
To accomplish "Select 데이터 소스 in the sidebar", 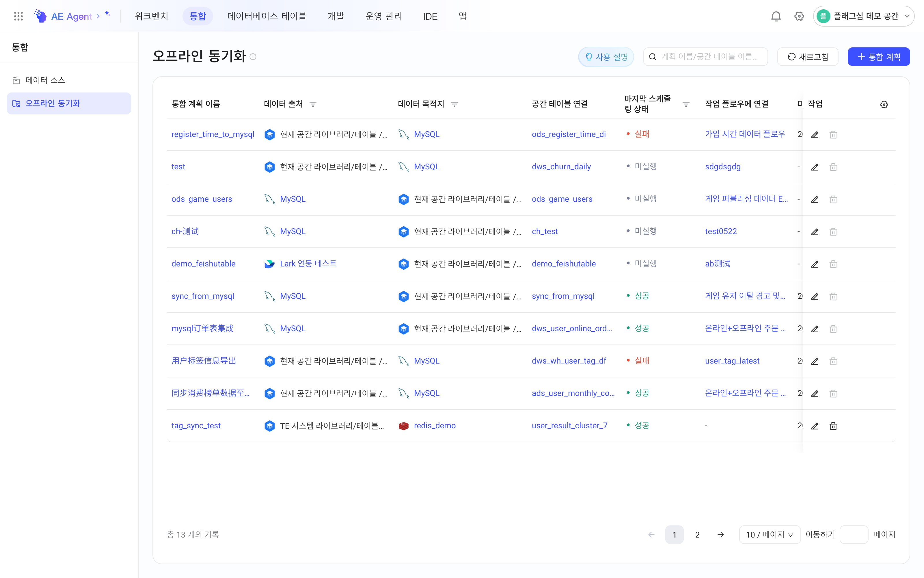I will (69, 80).
